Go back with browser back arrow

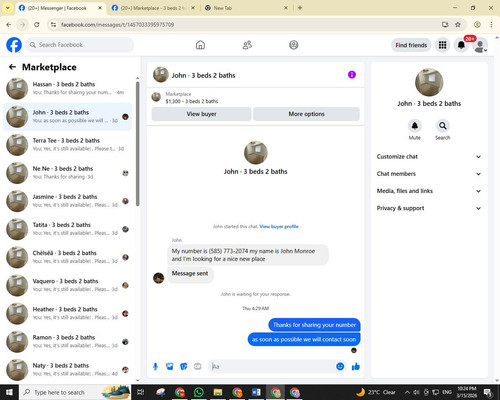pyautogui.click(x=9, y=24)
